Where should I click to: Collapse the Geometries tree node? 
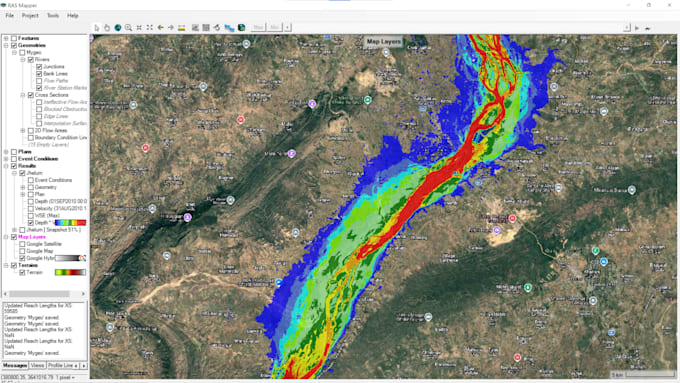pyautogui.click(x=6, y=46)
